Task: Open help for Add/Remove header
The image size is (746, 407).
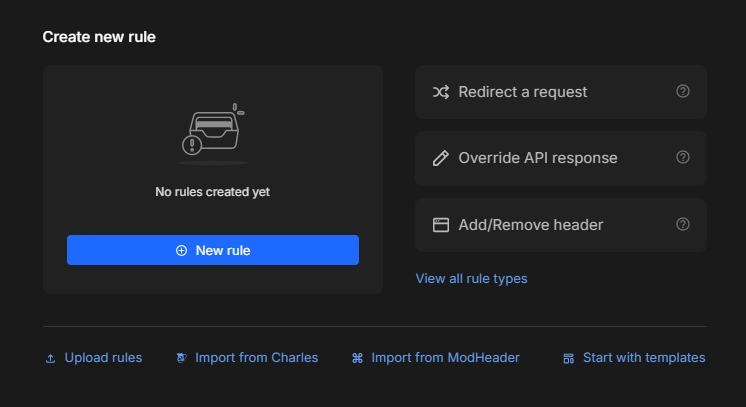Action: coord(683,224)
